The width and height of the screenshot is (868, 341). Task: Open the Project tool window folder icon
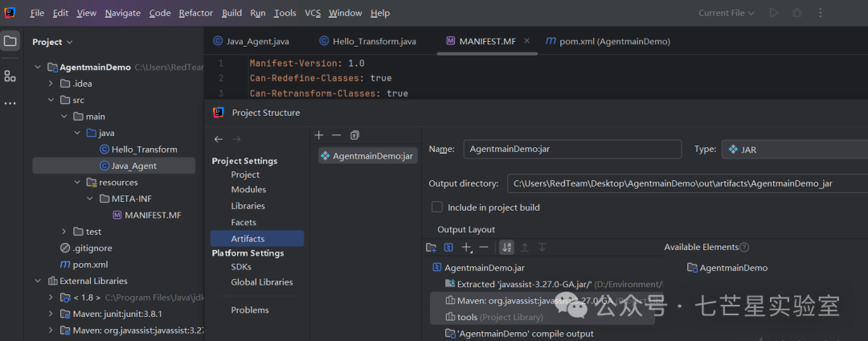tap(10, 42)
